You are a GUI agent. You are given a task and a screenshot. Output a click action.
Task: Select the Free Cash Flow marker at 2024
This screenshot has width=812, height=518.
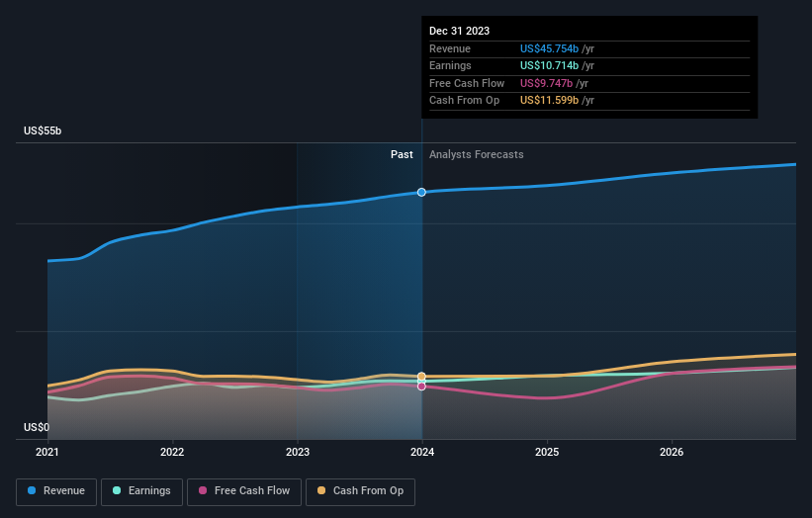click(x=421, y=387)
